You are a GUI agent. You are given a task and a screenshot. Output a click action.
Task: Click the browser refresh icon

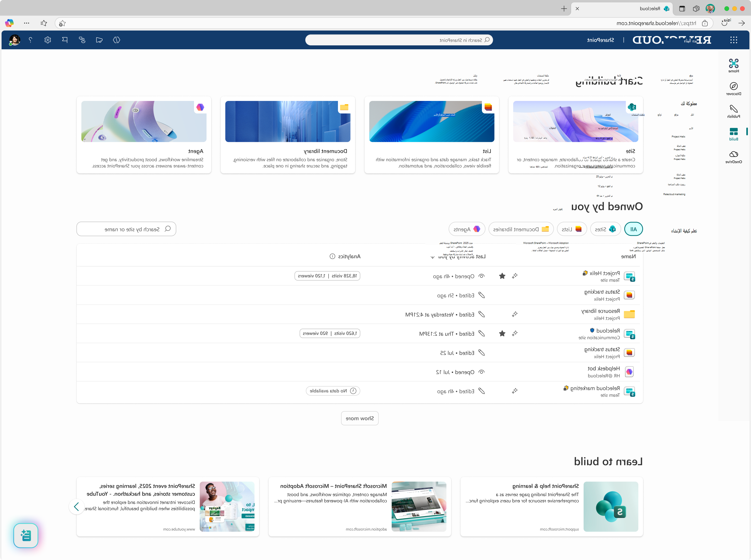tap(725, 23)
